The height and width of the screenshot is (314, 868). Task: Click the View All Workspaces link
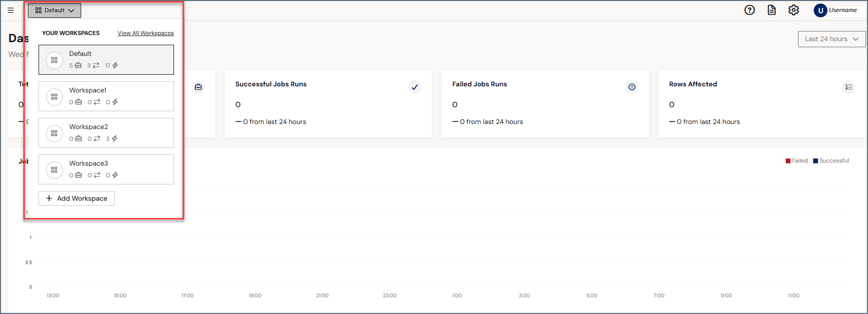tap(146, 33)
